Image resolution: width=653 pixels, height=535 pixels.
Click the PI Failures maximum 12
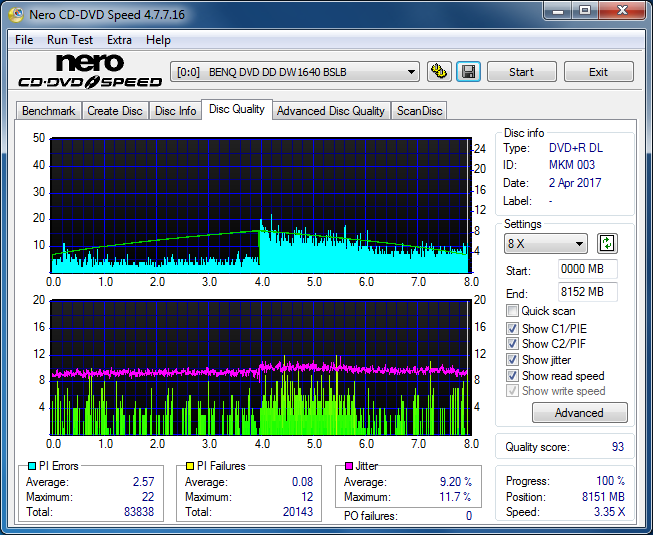(x=307, y=497)
